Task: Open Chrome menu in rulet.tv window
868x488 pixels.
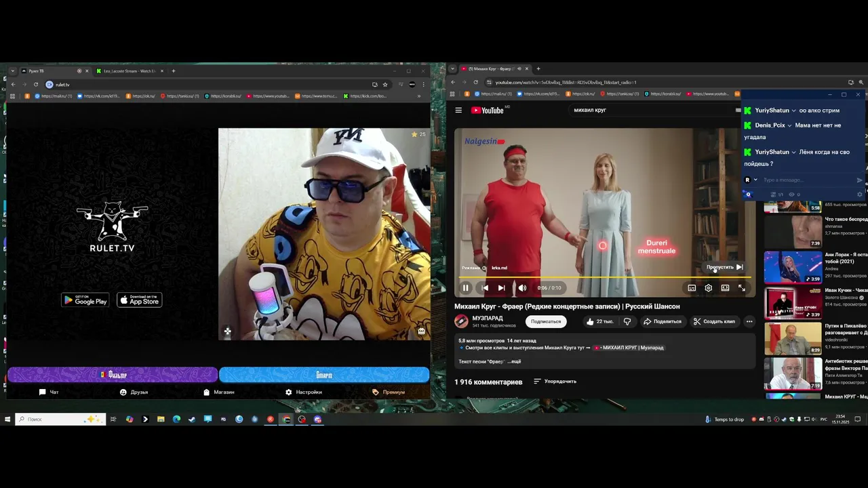Action: pos(424,85)
